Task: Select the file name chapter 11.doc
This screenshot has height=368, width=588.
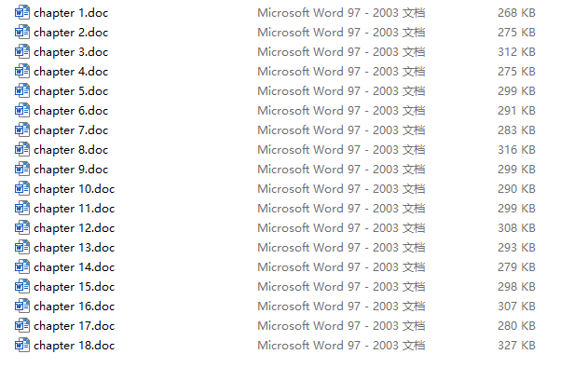Action: (75, 209)
